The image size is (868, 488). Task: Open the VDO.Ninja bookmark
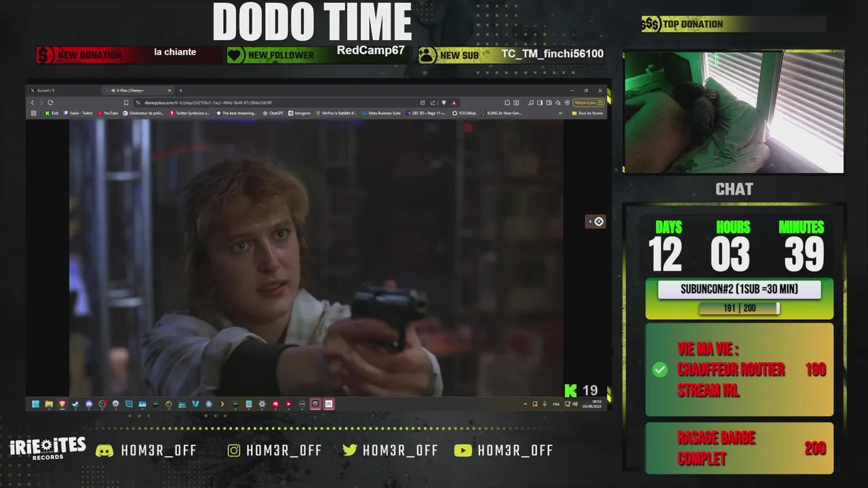(x=464, y=113)
